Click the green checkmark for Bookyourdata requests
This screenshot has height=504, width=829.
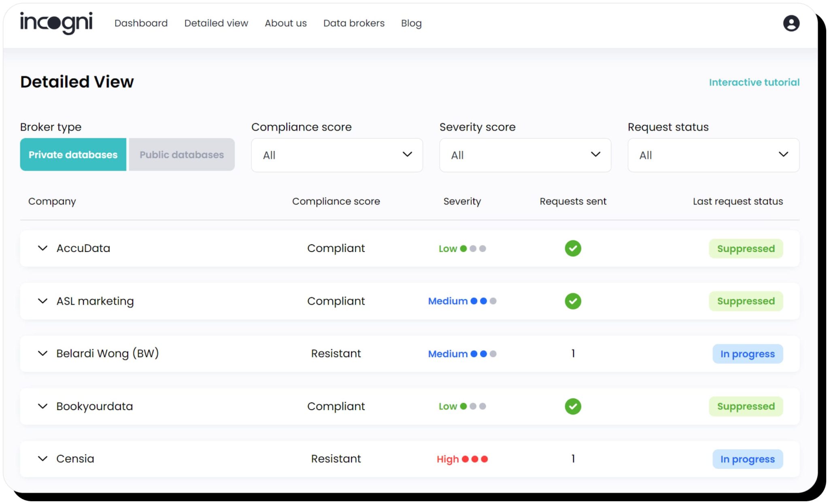[x=572, y=406]
